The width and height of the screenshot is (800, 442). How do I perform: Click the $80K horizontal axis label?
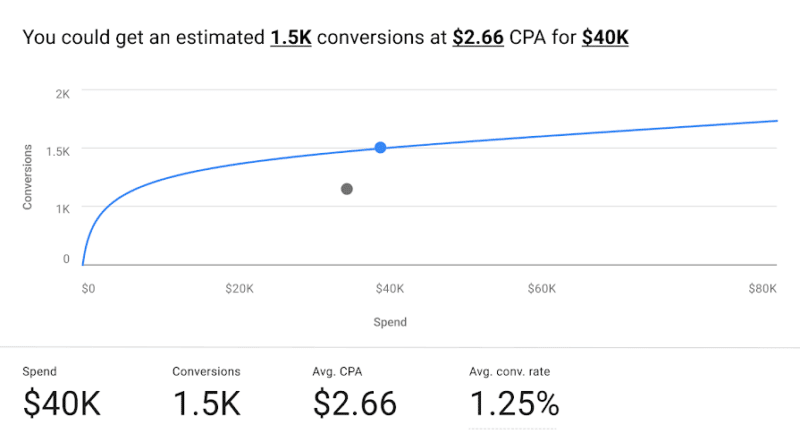763,289
